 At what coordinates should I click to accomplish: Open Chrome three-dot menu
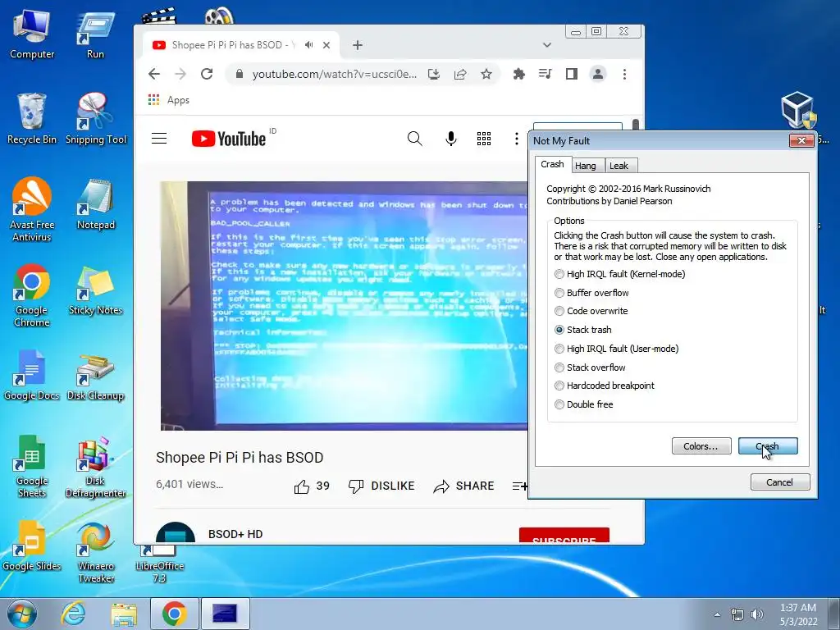tap(624, 74)
